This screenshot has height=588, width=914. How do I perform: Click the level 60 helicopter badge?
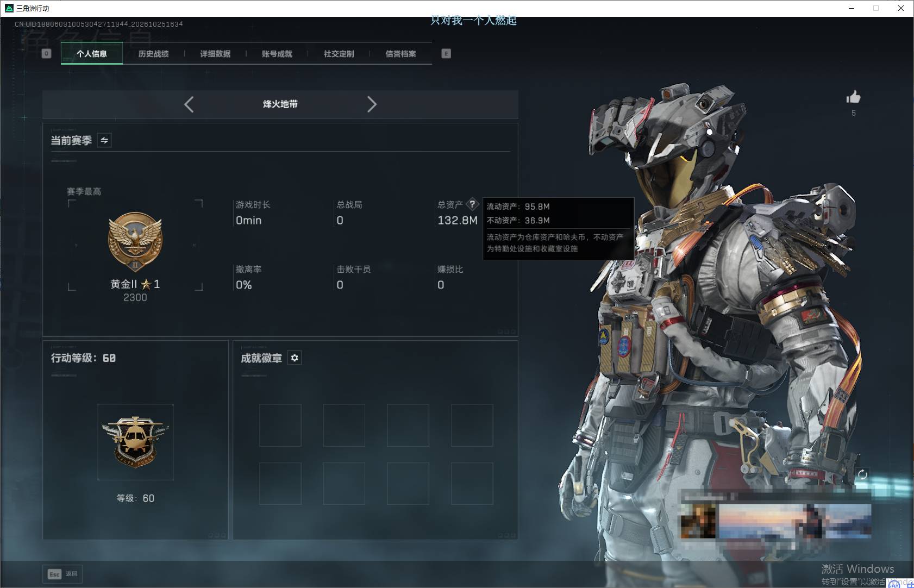click(x=135, y=442)
